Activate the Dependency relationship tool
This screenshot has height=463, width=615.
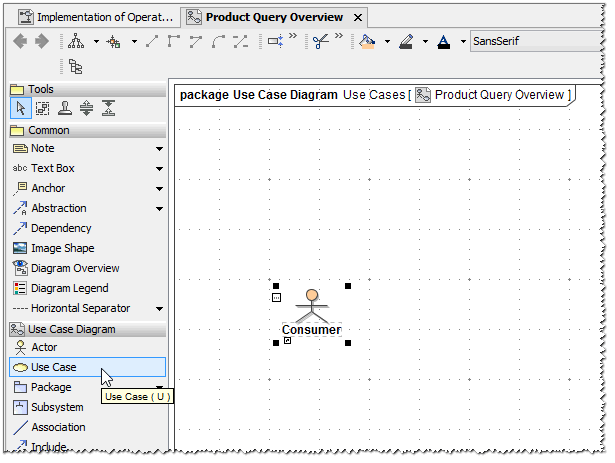point(60,228)
